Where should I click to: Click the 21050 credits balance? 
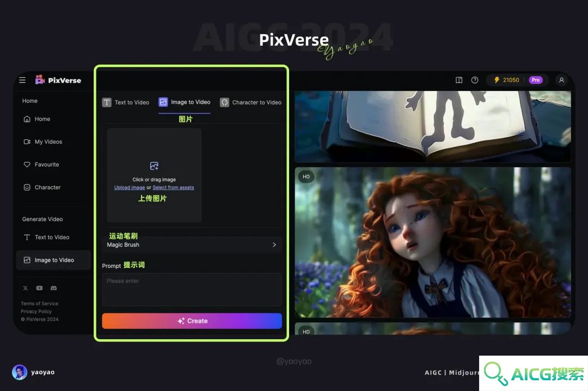[511, 80]
